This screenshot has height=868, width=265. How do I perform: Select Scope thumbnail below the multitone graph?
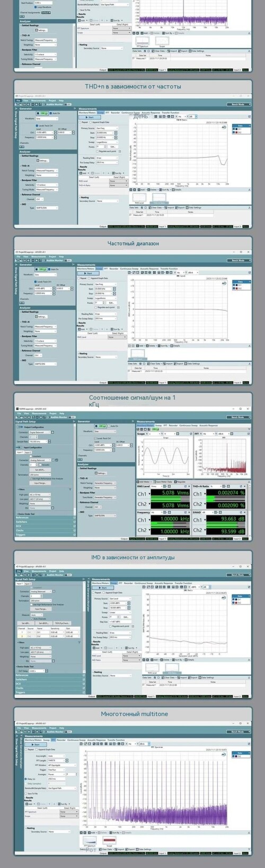point(110,842)
